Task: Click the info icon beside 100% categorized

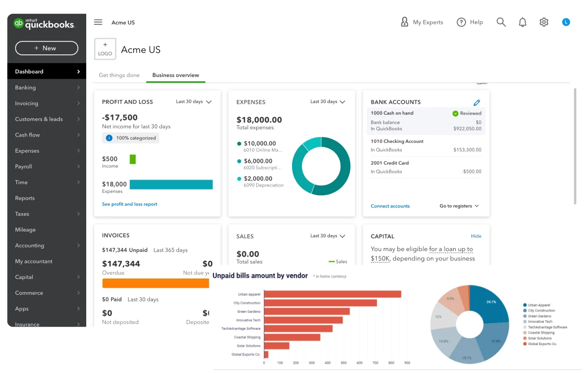Action: pos(109,138)
